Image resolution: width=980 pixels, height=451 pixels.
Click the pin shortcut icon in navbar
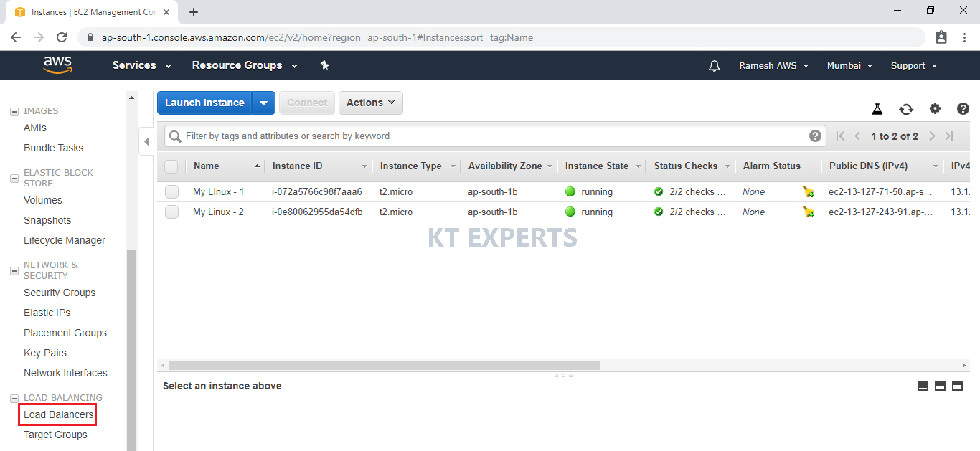[324, 65]
